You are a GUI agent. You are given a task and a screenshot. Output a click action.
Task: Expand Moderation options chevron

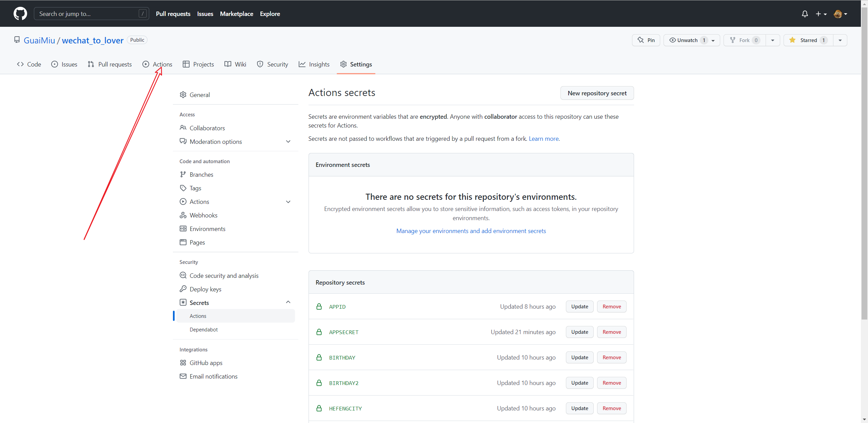point(288,141)
